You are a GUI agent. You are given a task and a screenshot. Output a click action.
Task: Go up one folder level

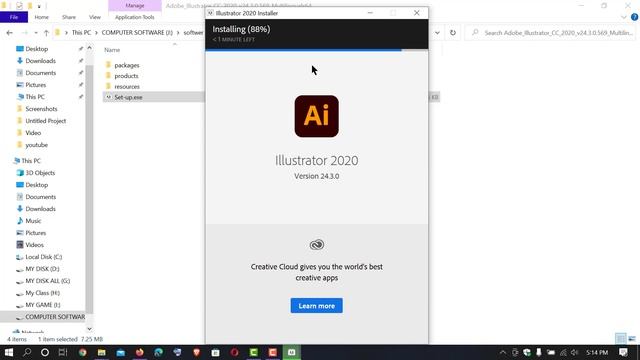[x=46, y=33]
